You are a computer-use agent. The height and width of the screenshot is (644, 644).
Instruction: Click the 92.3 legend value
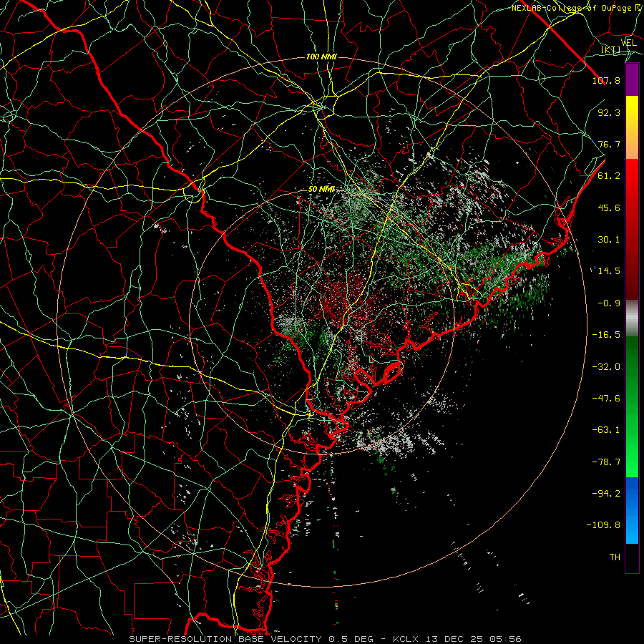[x=609, y=112]
